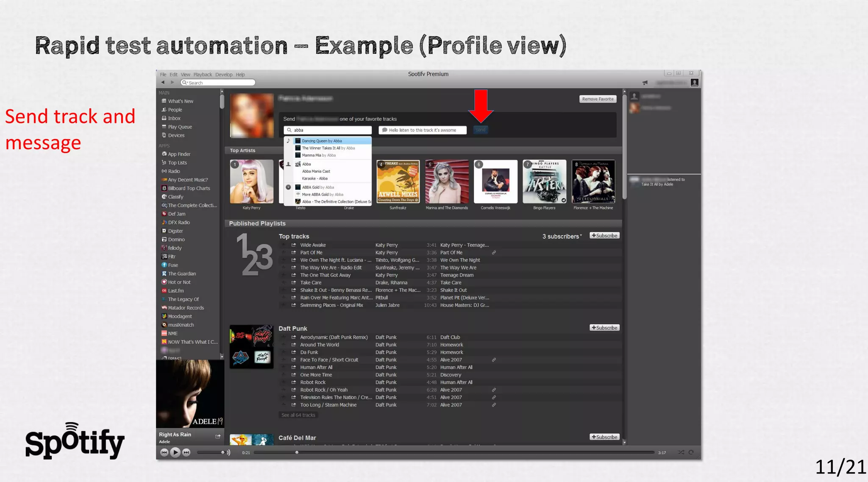Share the Right As Rain track
Screen dimensions: 868x482
[x=218, y=436]
